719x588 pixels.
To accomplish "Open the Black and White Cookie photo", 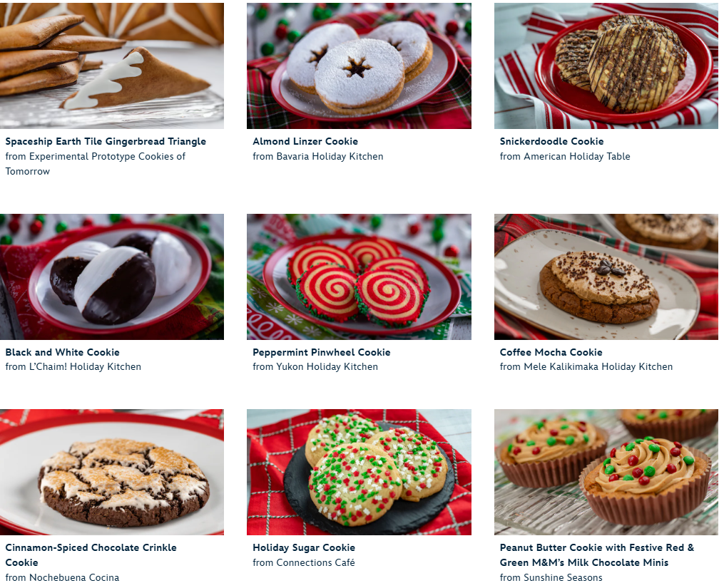I will pos(112,277).
